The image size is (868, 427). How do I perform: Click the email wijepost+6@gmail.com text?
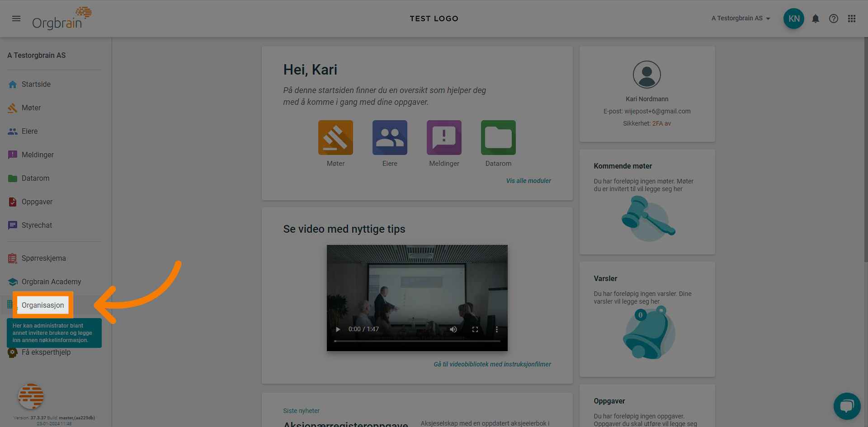tap(657, 111)
